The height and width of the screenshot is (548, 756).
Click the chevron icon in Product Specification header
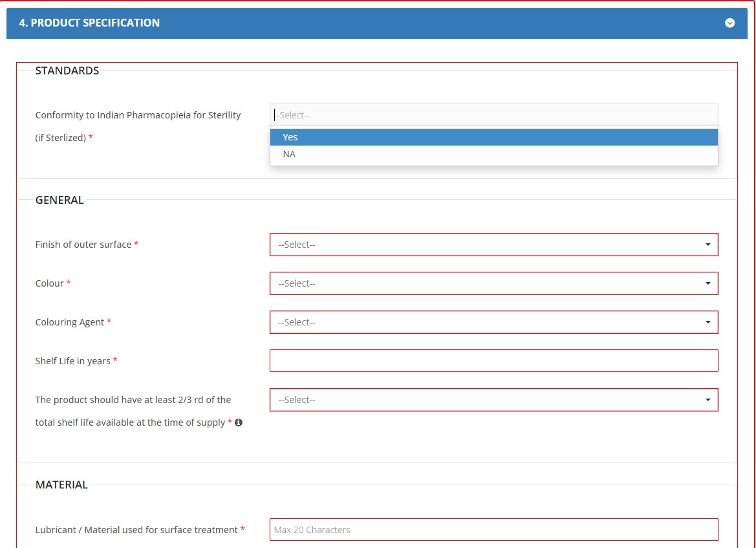729,23
